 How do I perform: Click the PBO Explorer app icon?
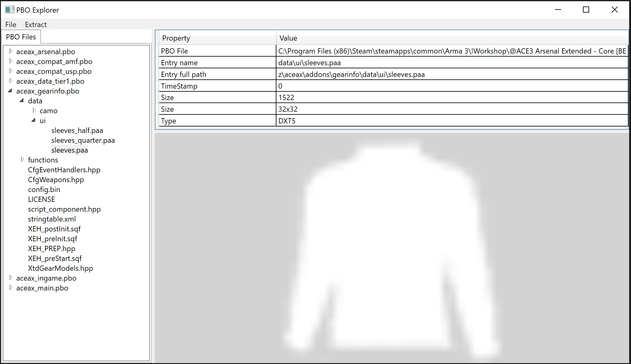[9, 10]
